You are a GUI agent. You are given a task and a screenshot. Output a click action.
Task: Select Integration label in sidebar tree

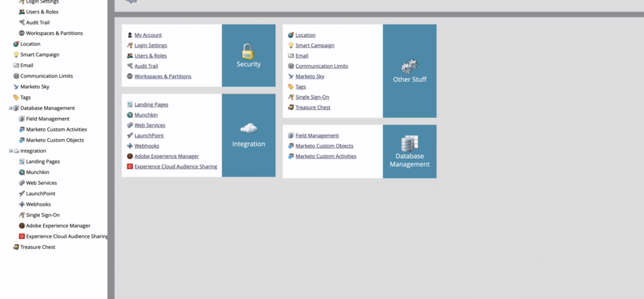[x=33, y=151]
